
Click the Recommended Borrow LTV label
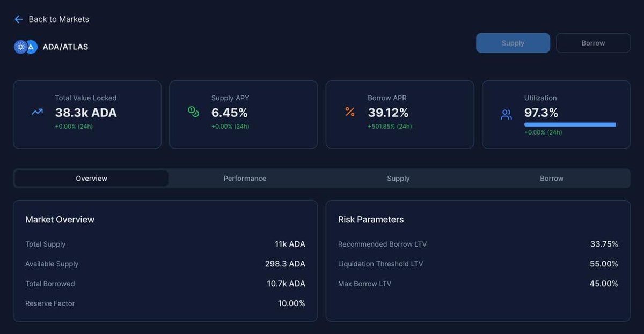pyautogui.click(x=383, y=244)
